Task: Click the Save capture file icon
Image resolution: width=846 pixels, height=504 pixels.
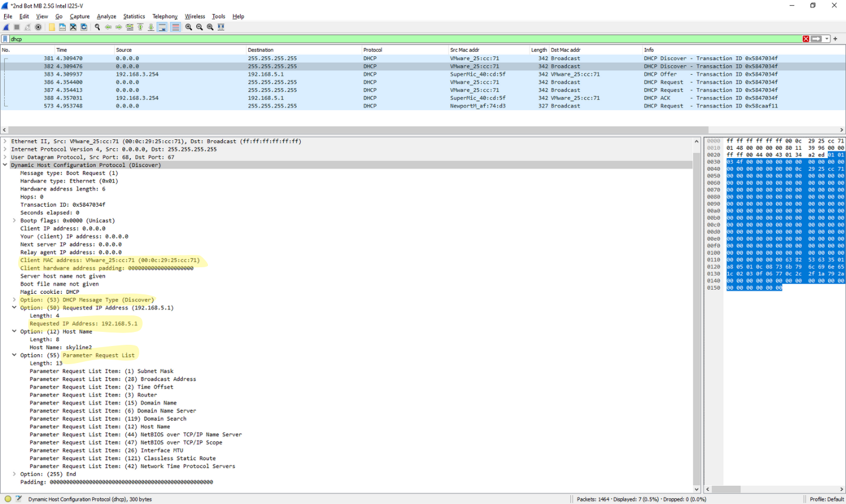Action: point(62,27)
